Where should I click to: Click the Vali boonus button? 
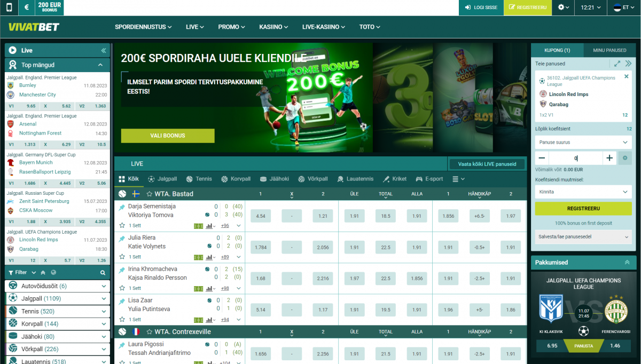(167, 136)
